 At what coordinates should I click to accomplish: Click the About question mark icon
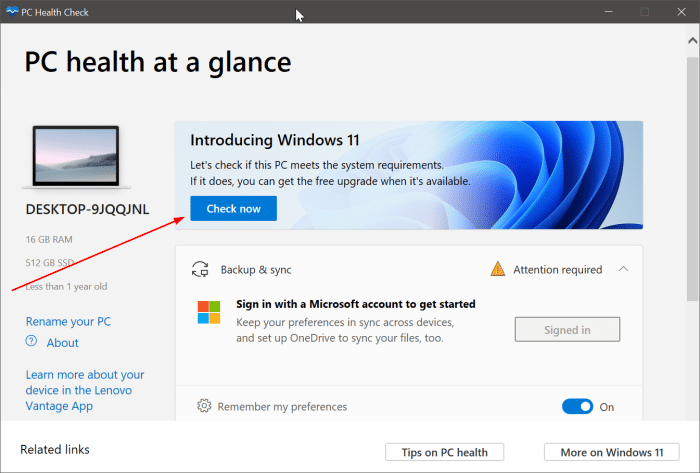pos(31,341)
